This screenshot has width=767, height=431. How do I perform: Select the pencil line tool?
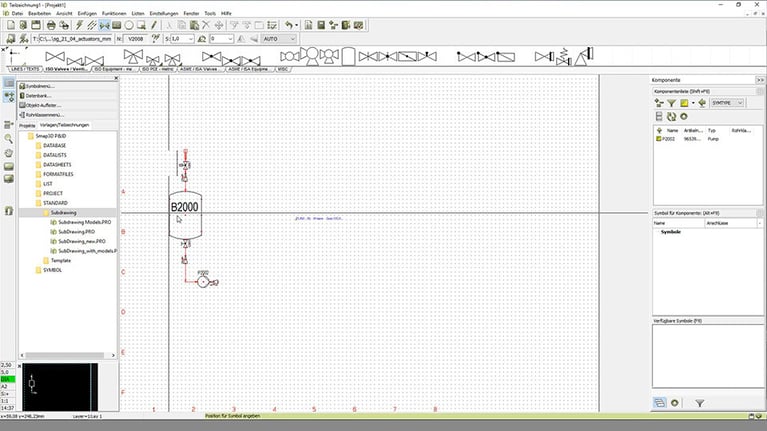[x=154, y=25]
